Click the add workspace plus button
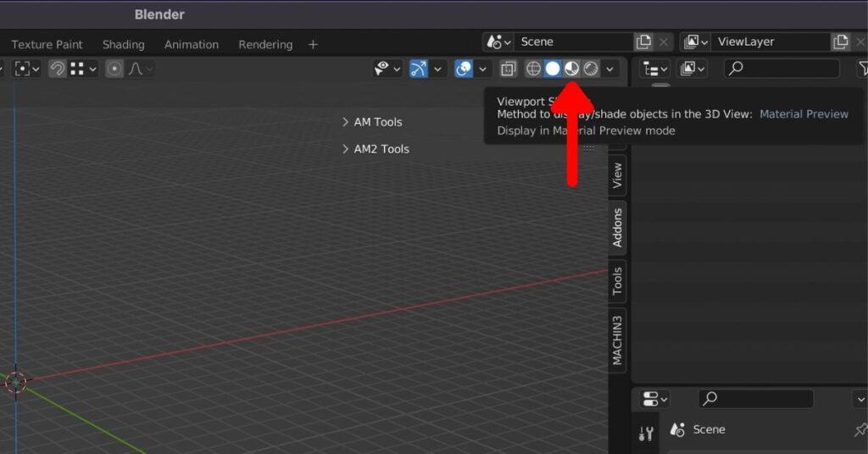The height and width of the screenshot is (454, 868). (313, 44)
